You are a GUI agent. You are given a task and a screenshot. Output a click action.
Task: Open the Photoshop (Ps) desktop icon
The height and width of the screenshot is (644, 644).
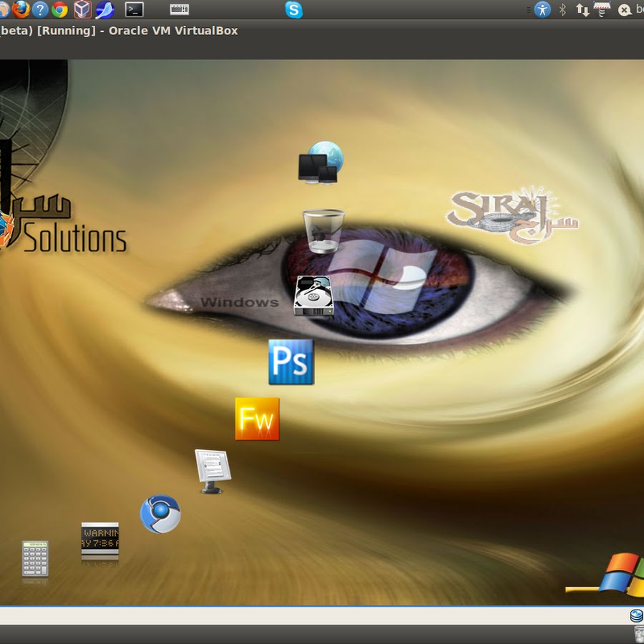tap(291, 362)
